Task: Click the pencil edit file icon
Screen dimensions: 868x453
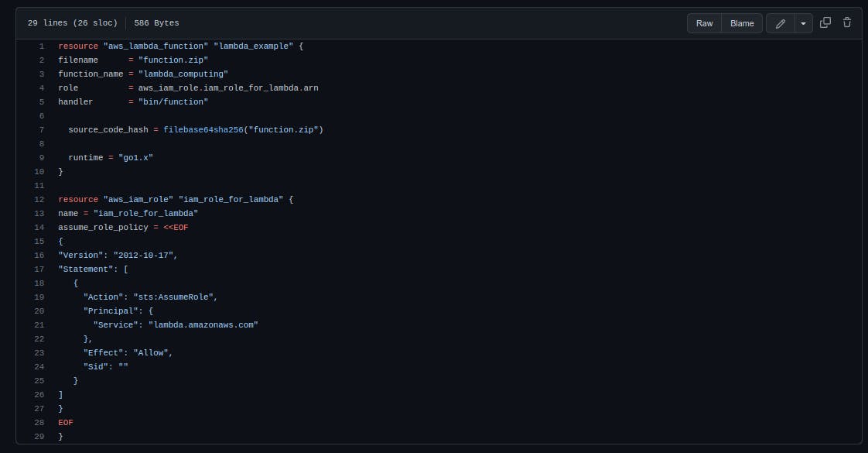Action: click(780, 23)
